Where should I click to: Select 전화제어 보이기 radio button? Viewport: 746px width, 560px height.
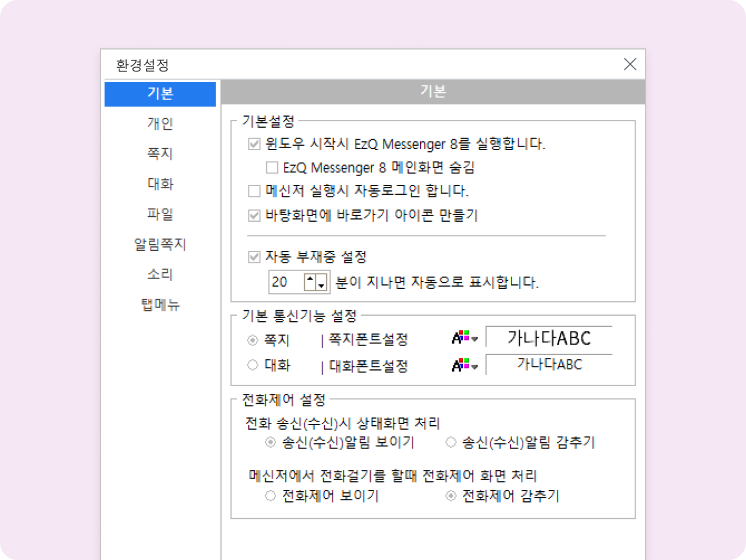[270, 496]
